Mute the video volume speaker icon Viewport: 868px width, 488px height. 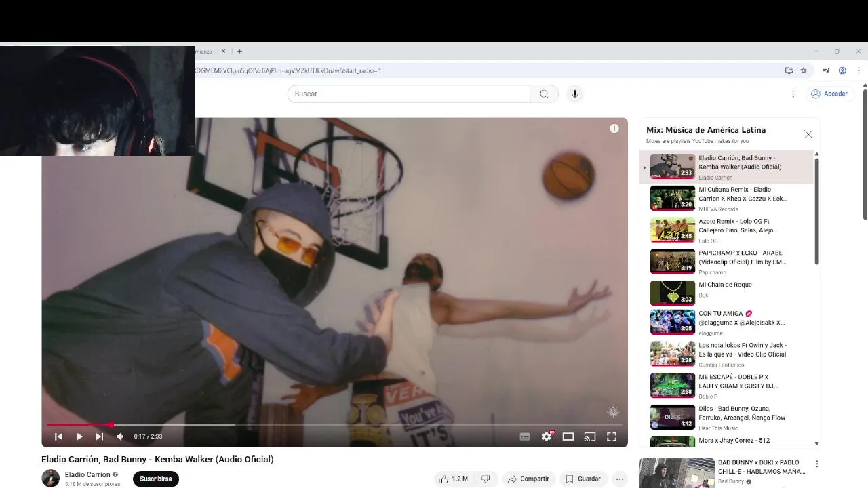point(120,436)
